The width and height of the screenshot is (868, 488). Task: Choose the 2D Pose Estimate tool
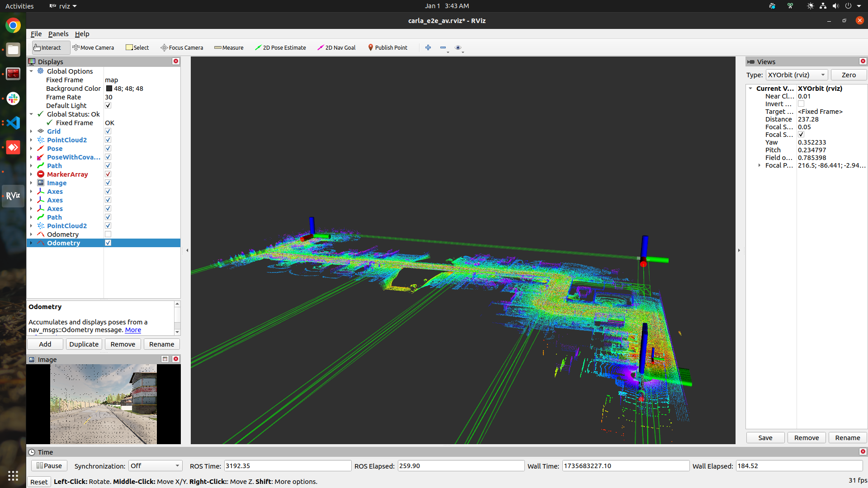coord(280,47)
